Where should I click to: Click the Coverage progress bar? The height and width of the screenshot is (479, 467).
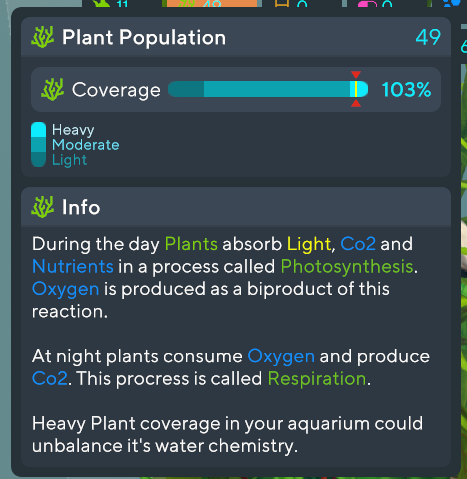click(x=268, y=89)
